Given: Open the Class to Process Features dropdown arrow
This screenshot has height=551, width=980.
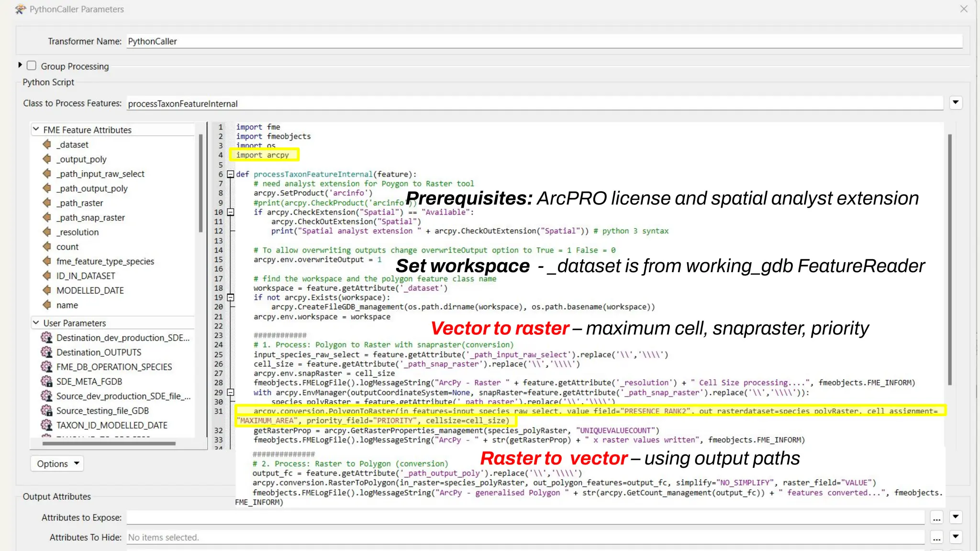Looking at the screenshot, I should [956, 102].
